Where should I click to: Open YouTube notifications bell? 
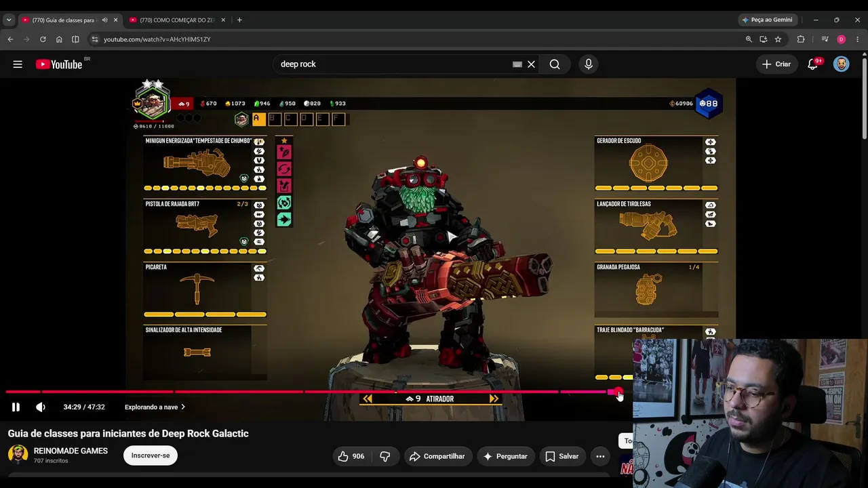point(813,64)
